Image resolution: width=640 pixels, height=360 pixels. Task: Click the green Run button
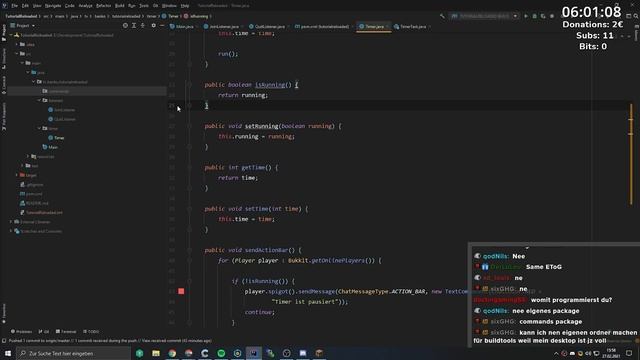(526, 16)
